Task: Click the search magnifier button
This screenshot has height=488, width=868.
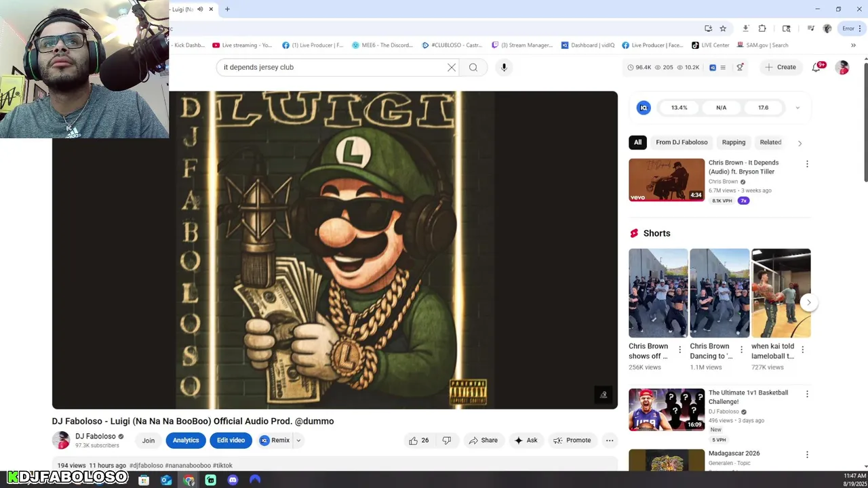Action: [x=473, y=67]
